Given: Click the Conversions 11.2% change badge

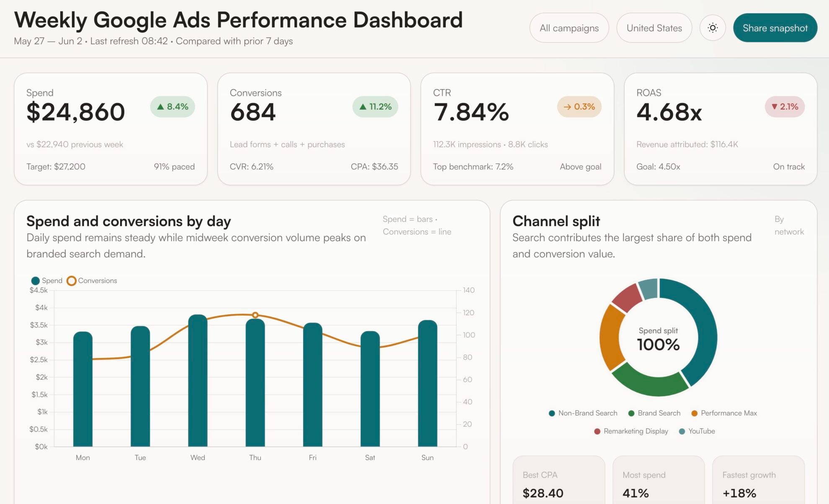Looking at the screenshot, I should click(375, 107).
